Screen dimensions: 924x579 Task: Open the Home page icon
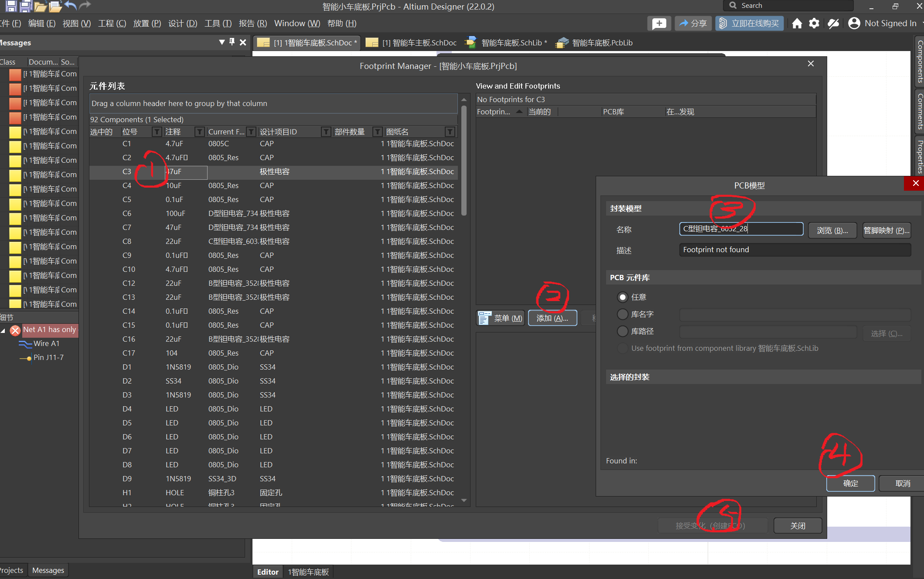point(797,24)
